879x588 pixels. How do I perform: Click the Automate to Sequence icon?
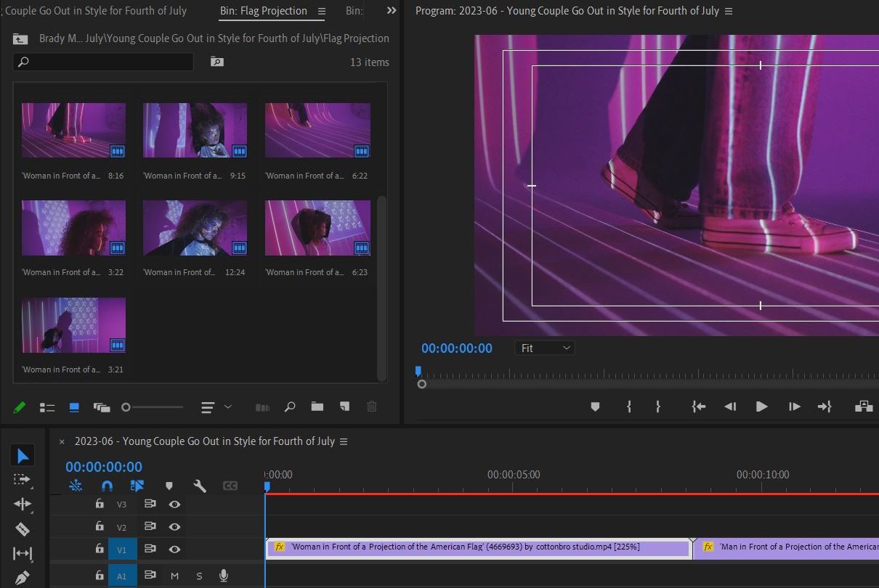(x=262, y=408)
